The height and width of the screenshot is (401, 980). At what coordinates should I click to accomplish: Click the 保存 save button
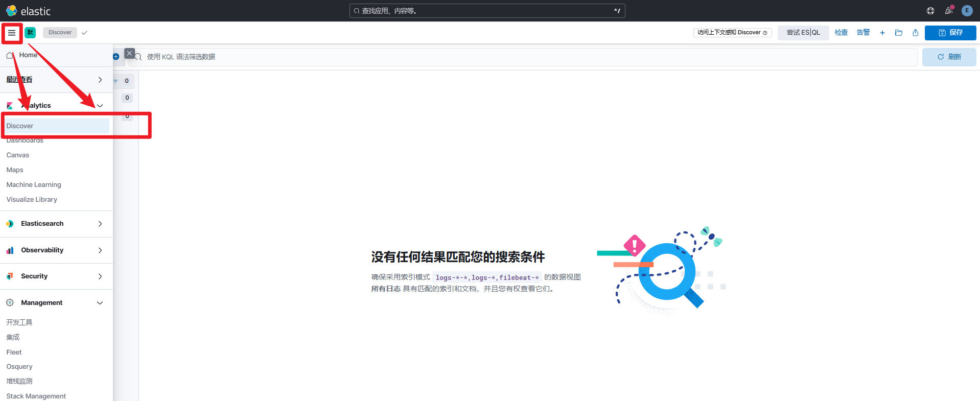[950, 33]
